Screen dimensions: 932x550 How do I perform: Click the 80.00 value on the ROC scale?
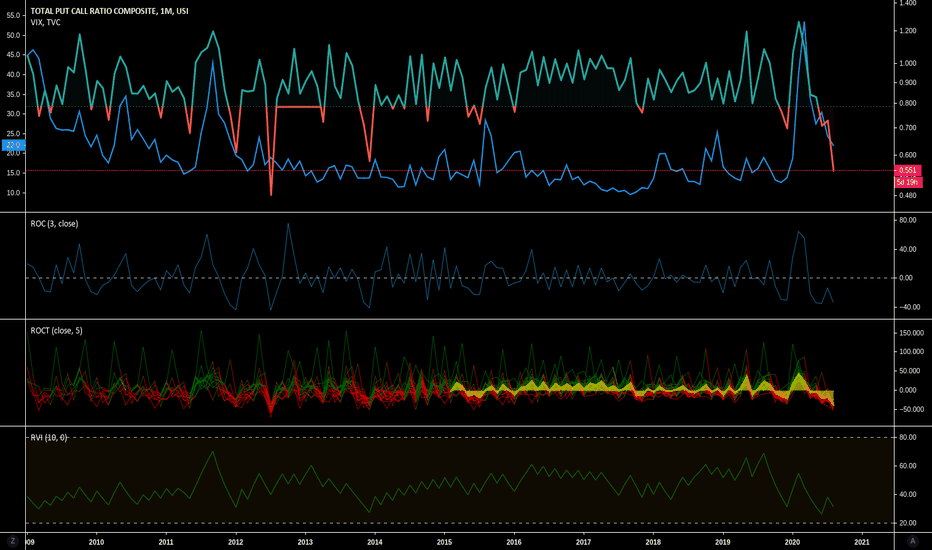click(x=908, y=220)
